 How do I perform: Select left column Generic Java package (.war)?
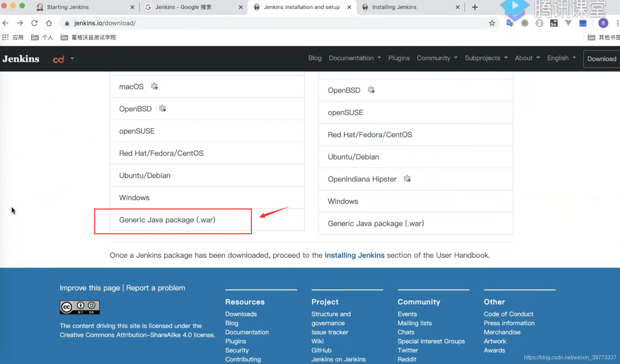(207, 220)
